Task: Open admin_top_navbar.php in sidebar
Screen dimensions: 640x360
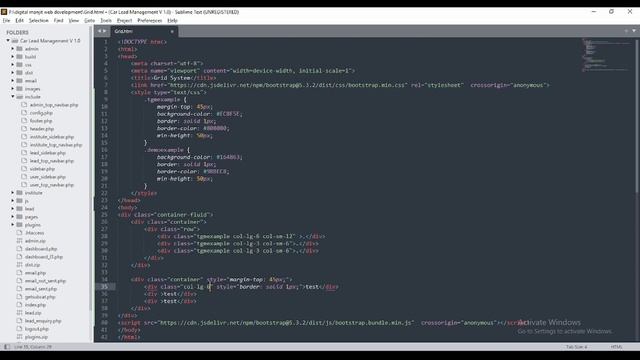Action: point(53,105)
